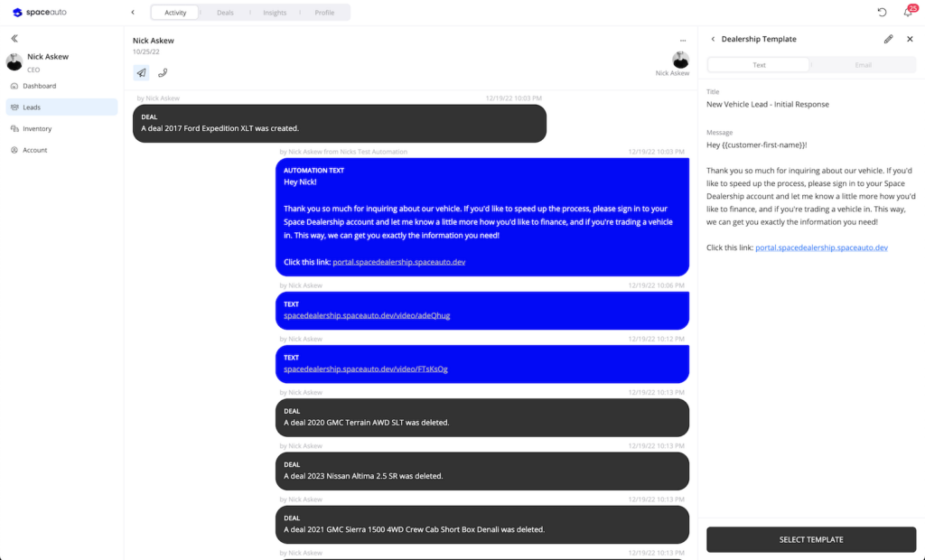Return to template list via the back chevron
Viewport: 925px width, 560px height.
[x=713, y=39]
